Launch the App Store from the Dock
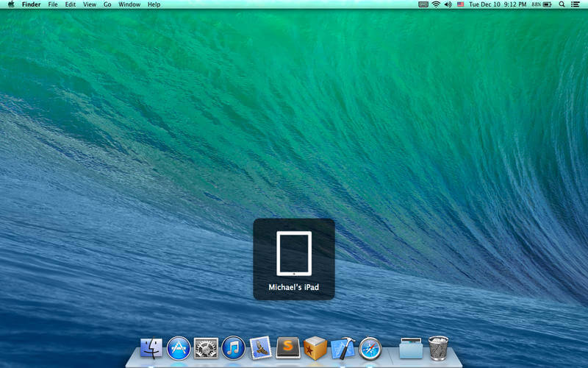 [179, 348]
